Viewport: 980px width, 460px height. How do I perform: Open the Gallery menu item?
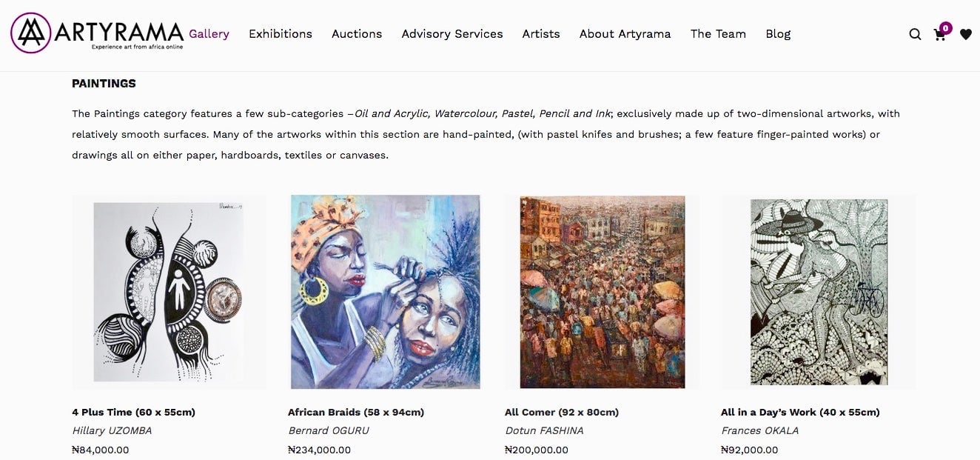[x=209, y=33]
